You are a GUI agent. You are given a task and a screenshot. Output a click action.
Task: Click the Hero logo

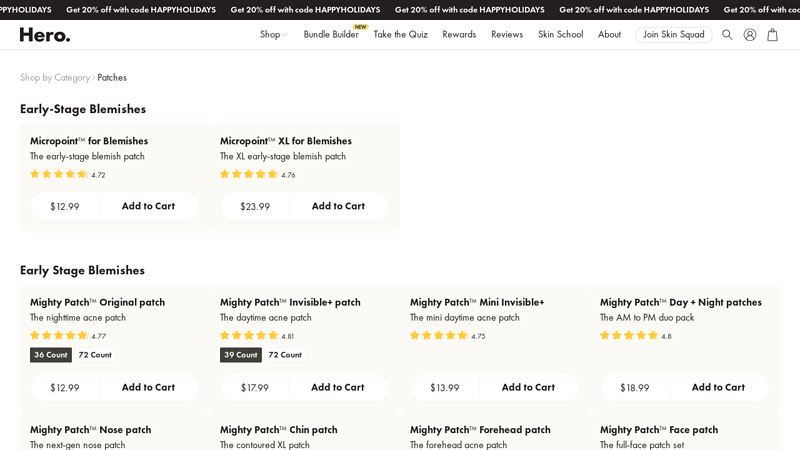pyautogui.click(x=45, y=35)
